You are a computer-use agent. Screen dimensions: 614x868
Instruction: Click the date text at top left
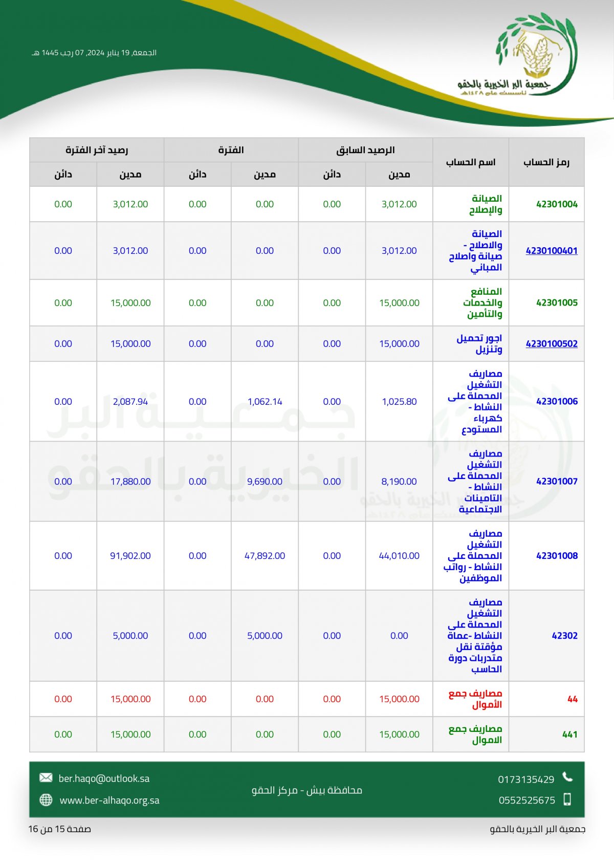pos(94,53)
